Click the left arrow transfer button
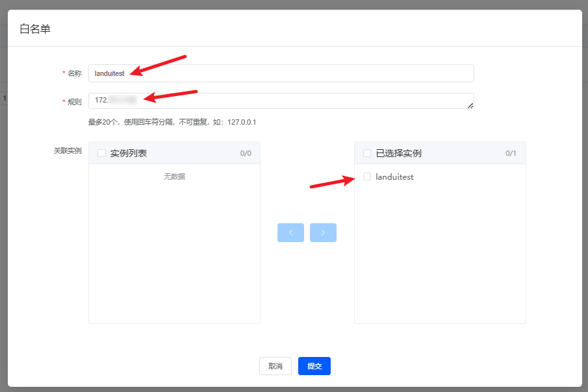This screenshot has height=392, width=588. pos(290,232)
